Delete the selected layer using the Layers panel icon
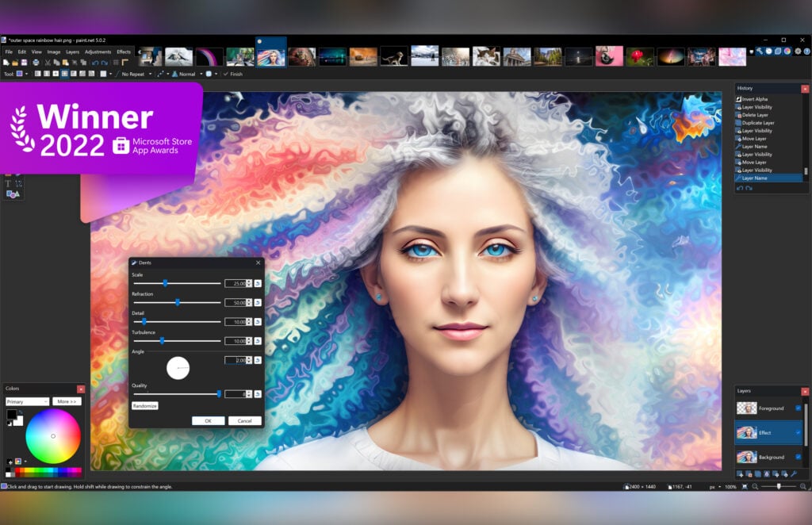Screen dimensions: 812x525 click(x=748, y=473)
